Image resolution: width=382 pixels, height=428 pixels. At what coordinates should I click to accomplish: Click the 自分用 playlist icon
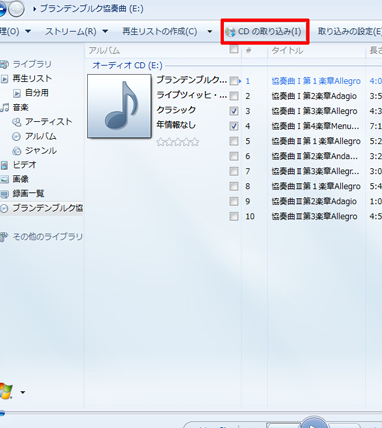coord(17,93)
